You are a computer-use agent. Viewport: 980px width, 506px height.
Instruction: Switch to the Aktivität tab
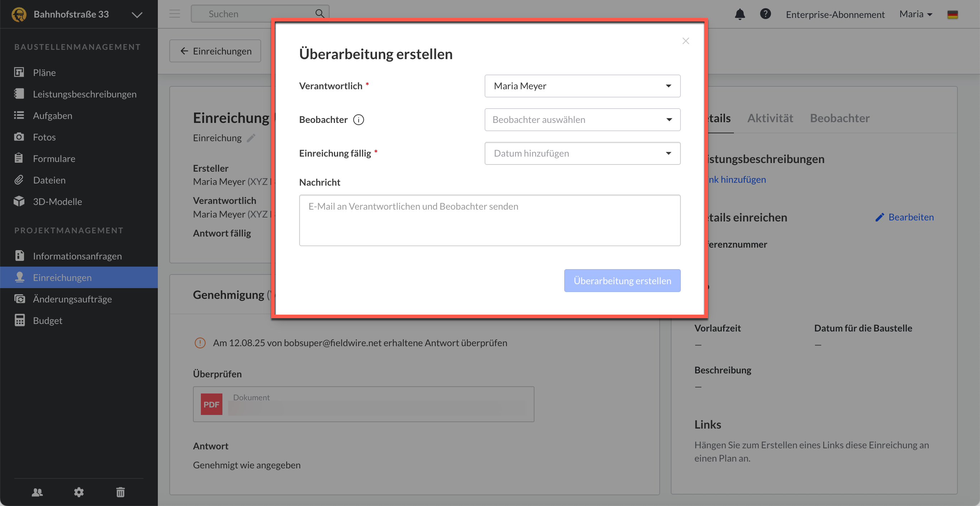[x=770, y=118]
